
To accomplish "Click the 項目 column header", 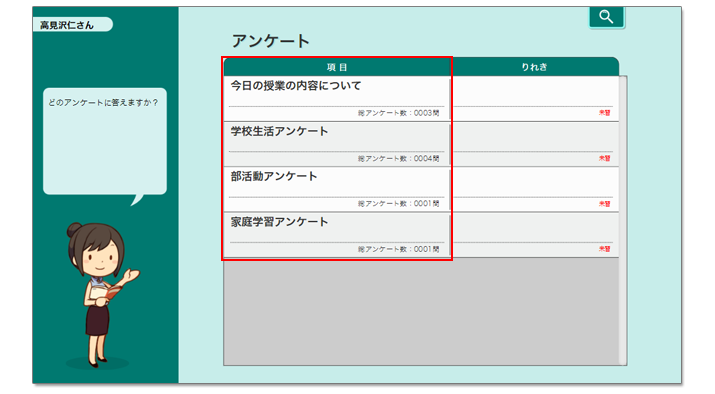I will point(337,67).
